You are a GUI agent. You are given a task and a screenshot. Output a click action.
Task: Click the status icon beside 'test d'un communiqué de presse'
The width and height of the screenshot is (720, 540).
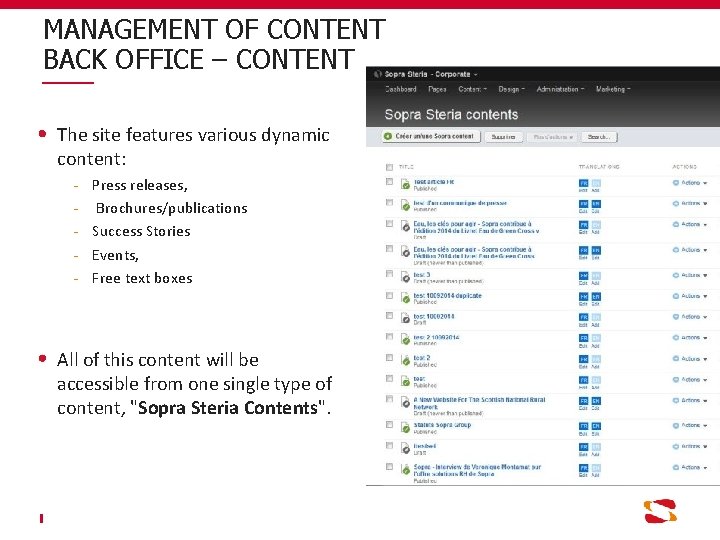point(405,205)
